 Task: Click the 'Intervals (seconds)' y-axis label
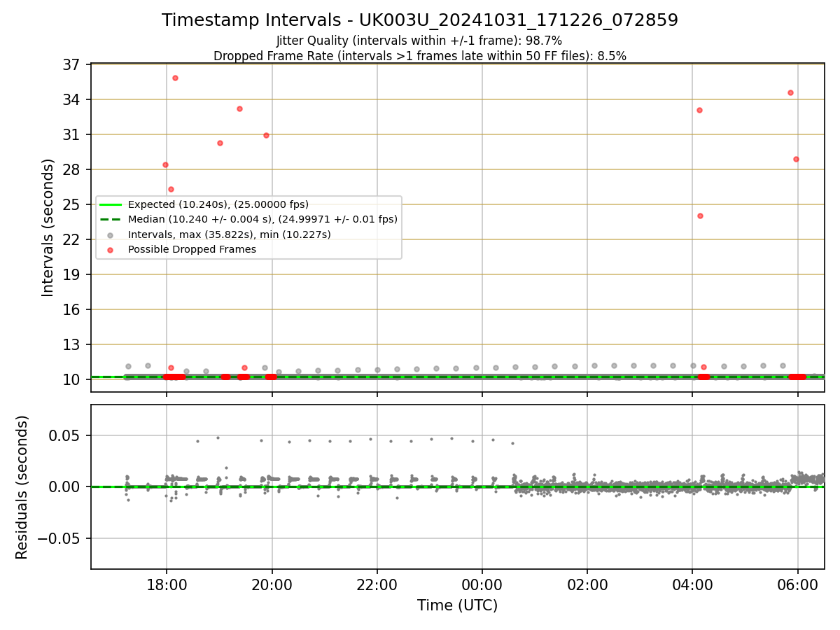coord(48,227)
